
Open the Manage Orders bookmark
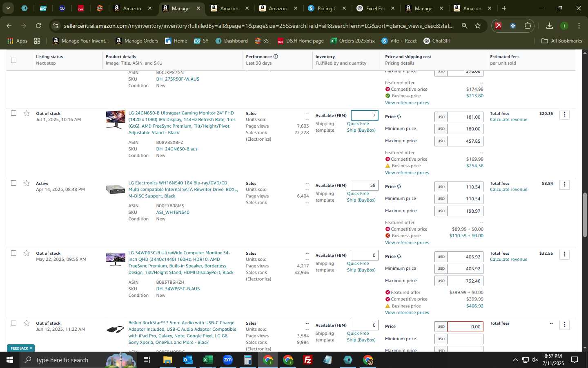[x=137, y=41]
